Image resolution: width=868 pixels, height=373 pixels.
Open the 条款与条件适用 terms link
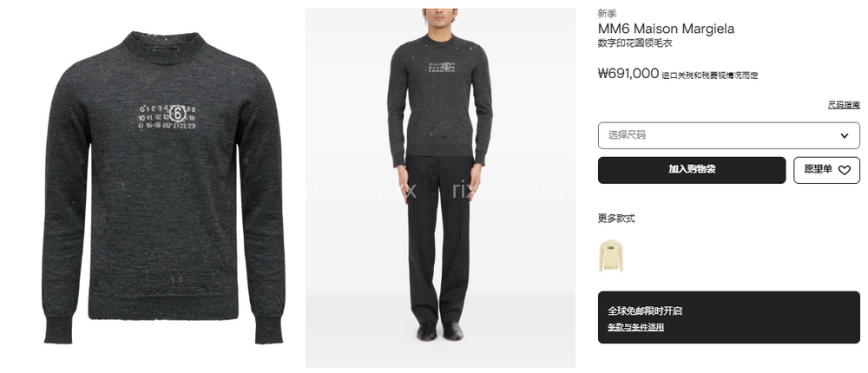pos(635,327)
